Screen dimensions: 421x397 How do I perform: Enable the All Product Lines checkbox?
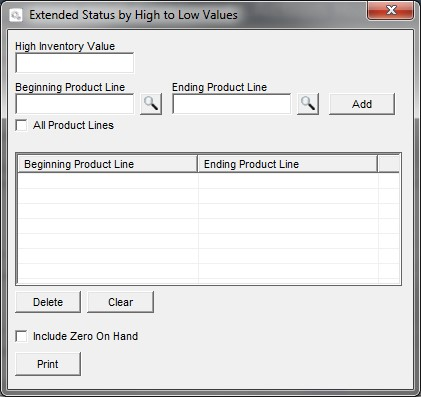click(x=22, y=125)
